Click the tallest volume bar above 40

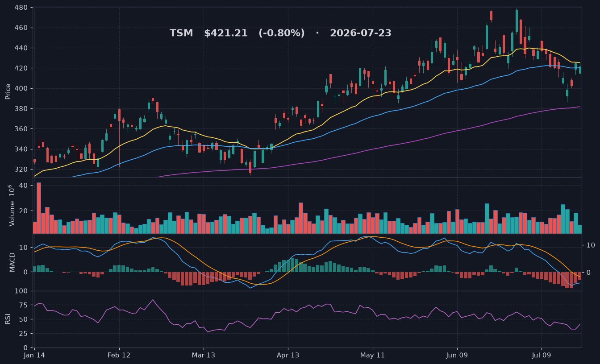point(39,208)
